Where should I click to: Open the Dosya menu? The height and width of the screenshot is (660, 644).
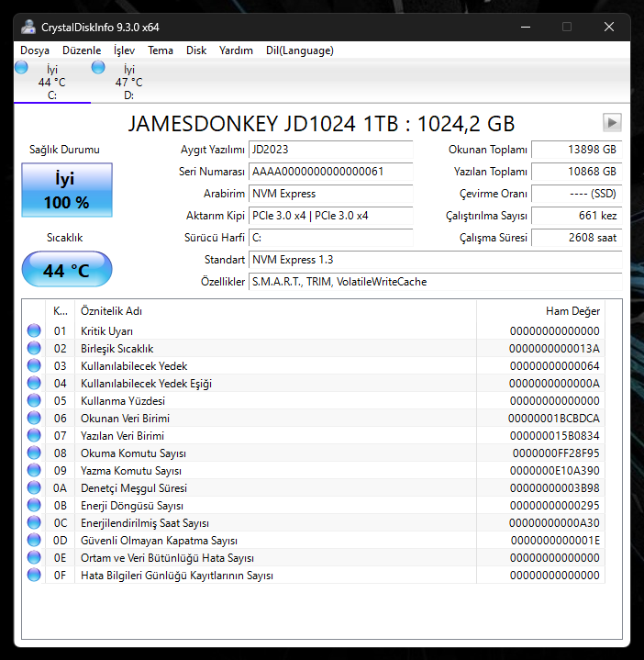coord(35,50)
